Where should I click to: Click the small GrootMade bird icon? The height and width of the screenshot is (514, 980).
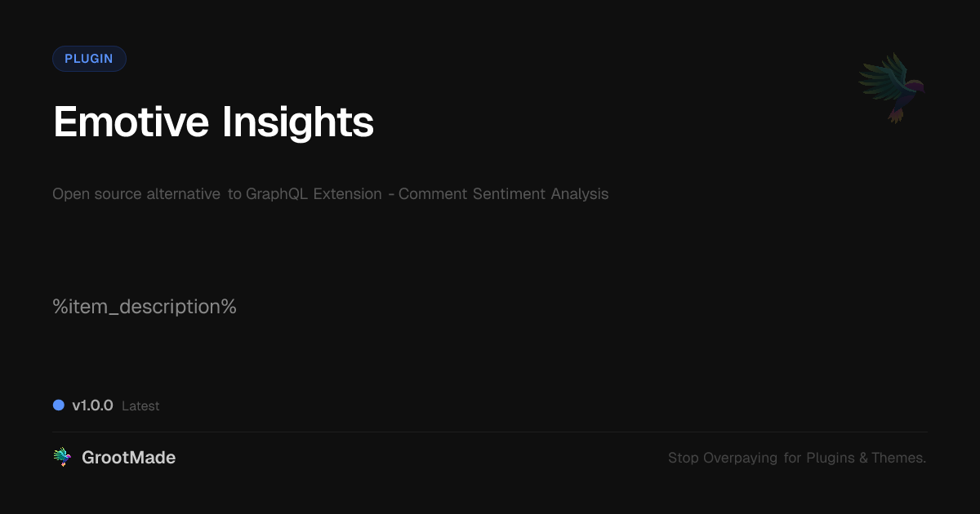tap(62, 458)
